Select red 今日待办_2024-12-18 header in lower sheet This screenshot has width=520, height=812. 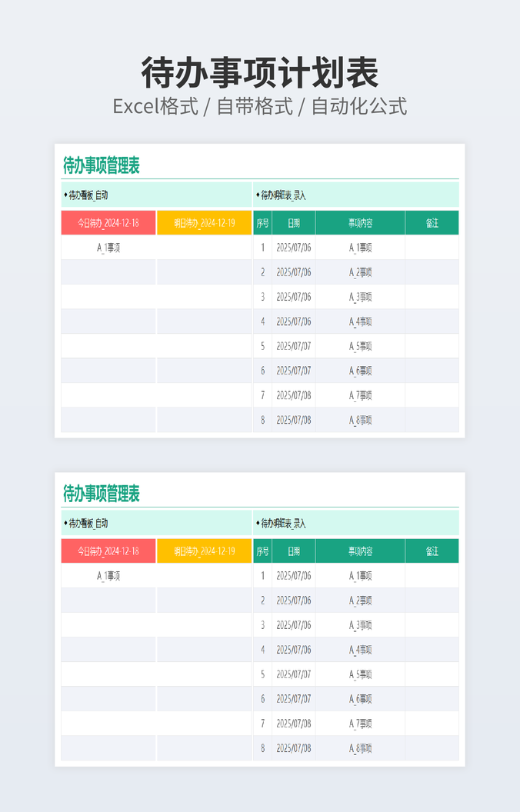pos(108,551)
